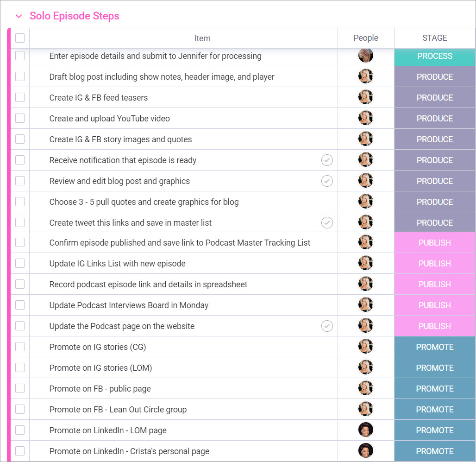Click the People column header
Screen dimensions: 476x462
click(366, 38)
